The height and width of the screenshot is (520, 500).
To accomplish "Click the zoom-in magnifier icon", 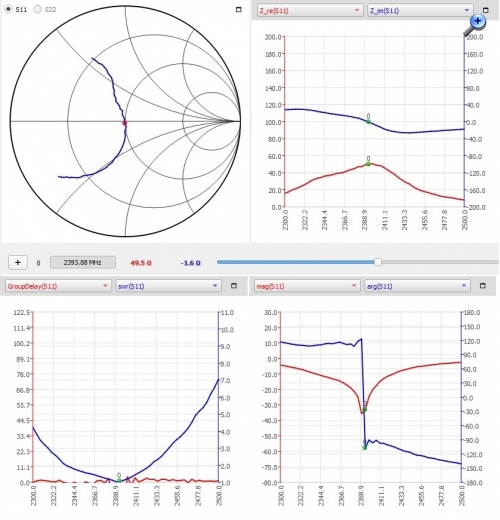I will click(x=475, y=25).
